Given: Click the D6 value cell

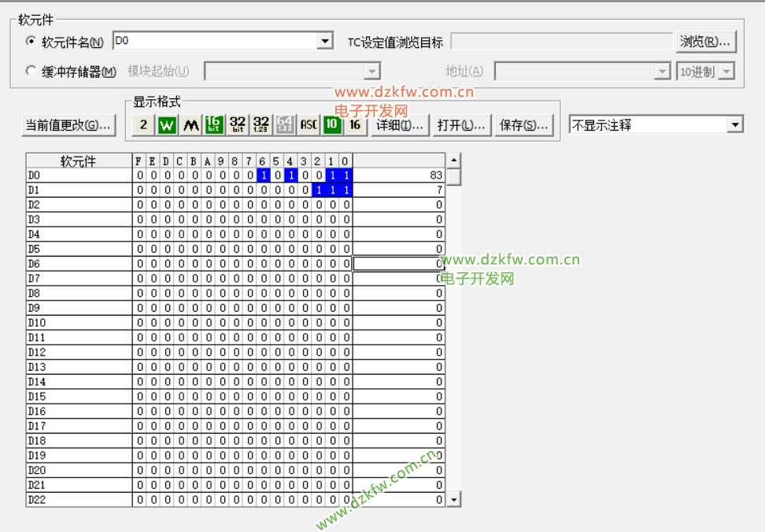Looking at the screenshot, I should point(398,264).
